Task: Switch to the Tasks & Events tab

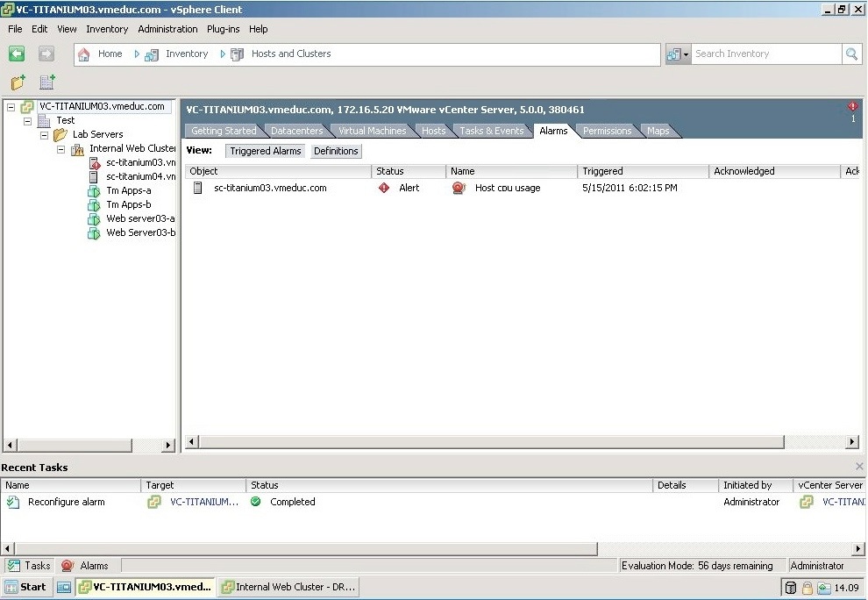Action: point(492,131)
